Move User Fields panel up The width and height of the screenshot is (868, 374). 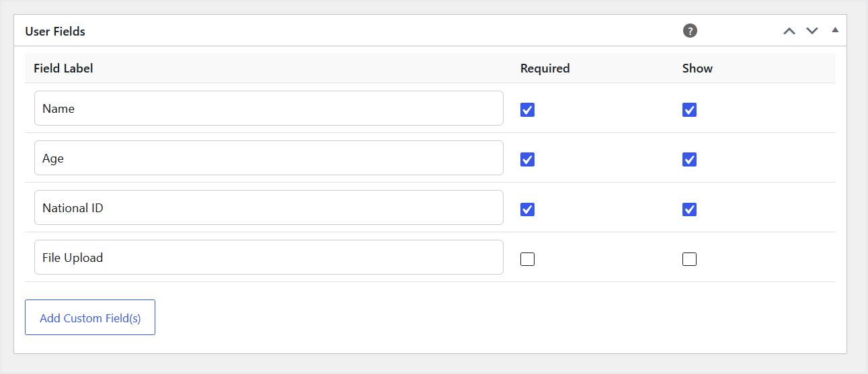[x=789, y=31]
